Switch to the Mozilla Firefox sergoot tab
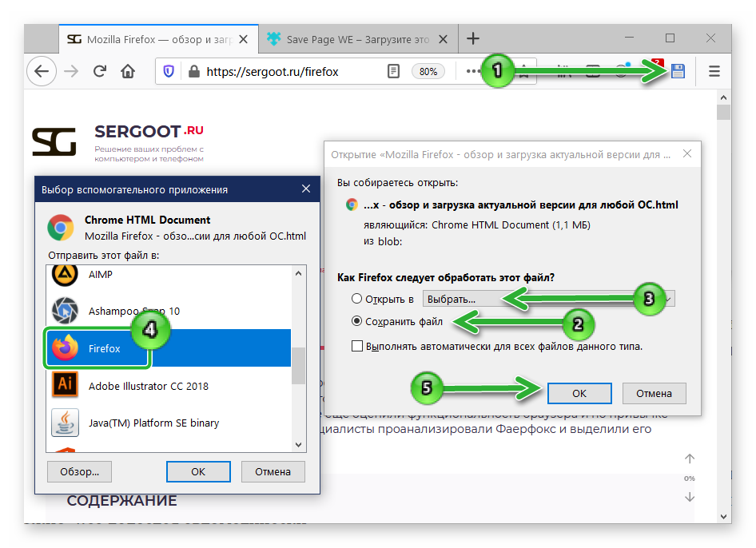This screenshot has width=756, height=548. pos(158,38)
